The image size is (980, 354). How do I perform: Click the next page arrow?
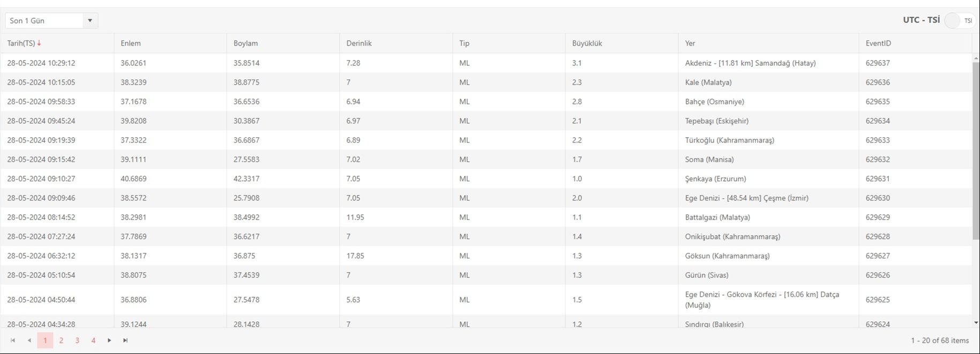pos(109,341)
